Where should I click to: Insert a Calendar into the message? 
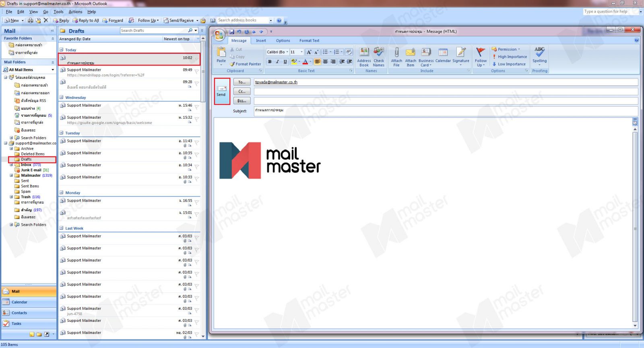tap(443, 55)
